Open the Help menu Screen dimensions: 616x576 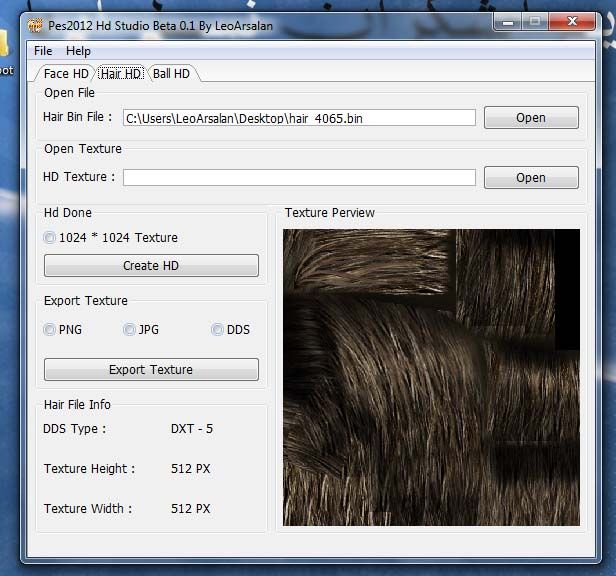tap(78, 51)
